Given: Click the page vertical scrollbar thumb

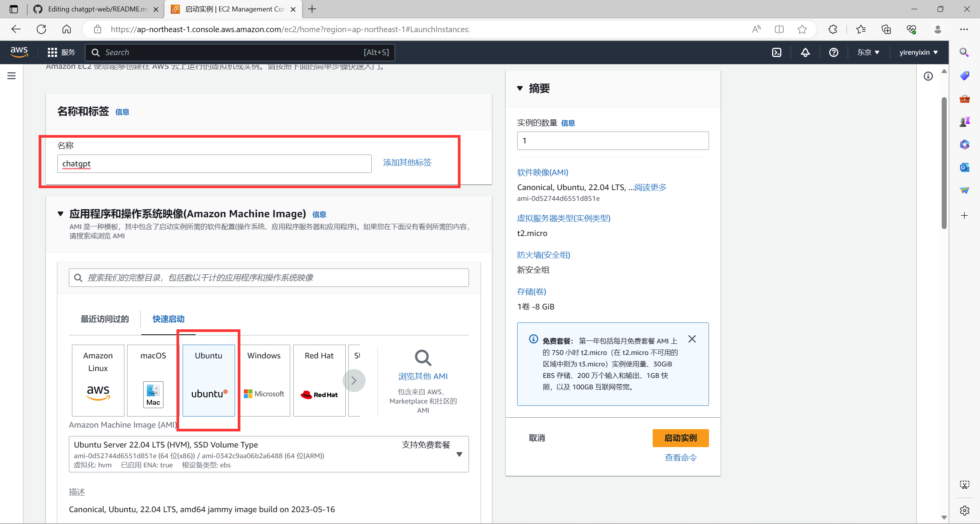Looking at the screenshot, I should point(944,163).
